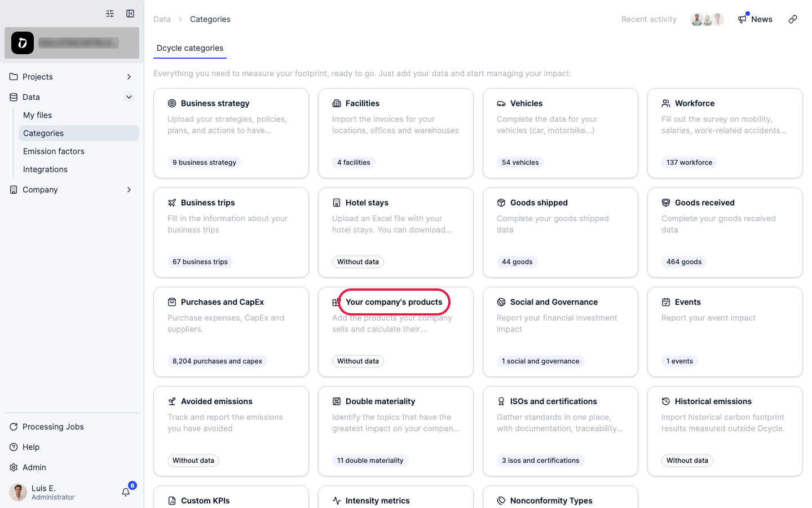Click the 9 business strategy badge
The image size is (812, 508).
[x=204, y=163]
